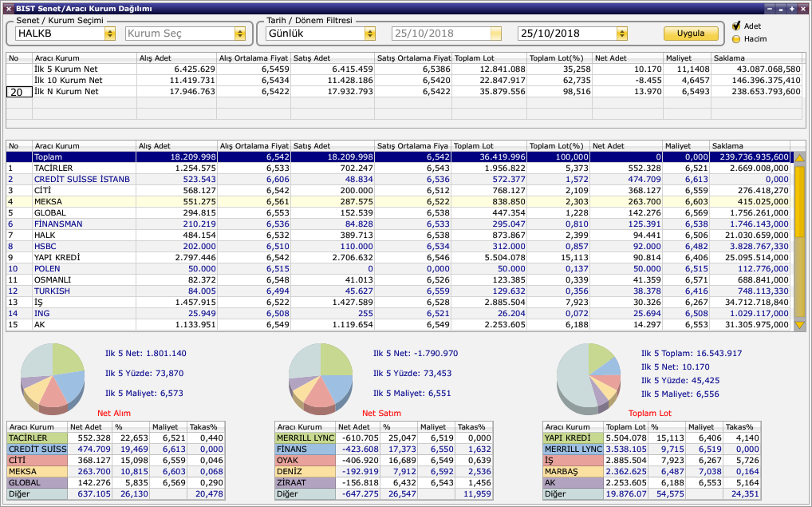
Task: Open the HALKB stock selector dropdown
Action: pos(109,34)
